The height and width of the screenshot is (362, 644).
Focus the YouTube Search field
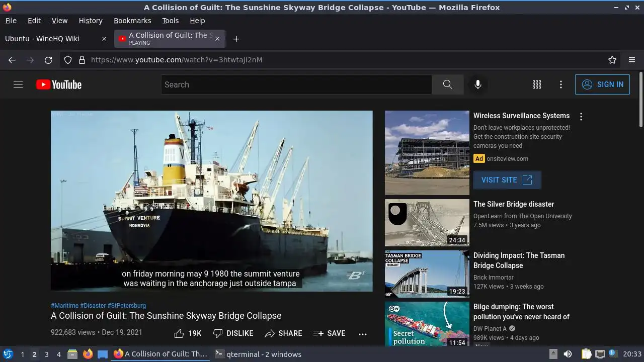296,84
